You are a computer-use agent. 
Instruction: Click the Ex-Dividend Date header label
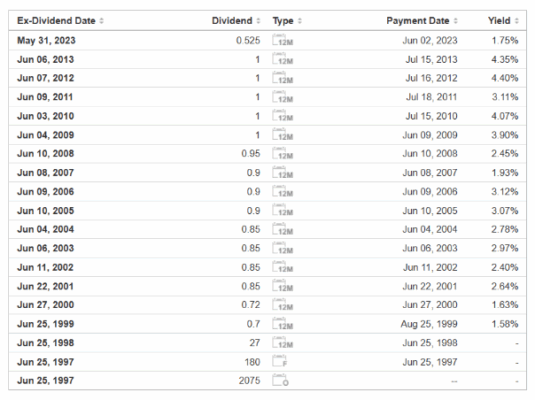point(56,21)
